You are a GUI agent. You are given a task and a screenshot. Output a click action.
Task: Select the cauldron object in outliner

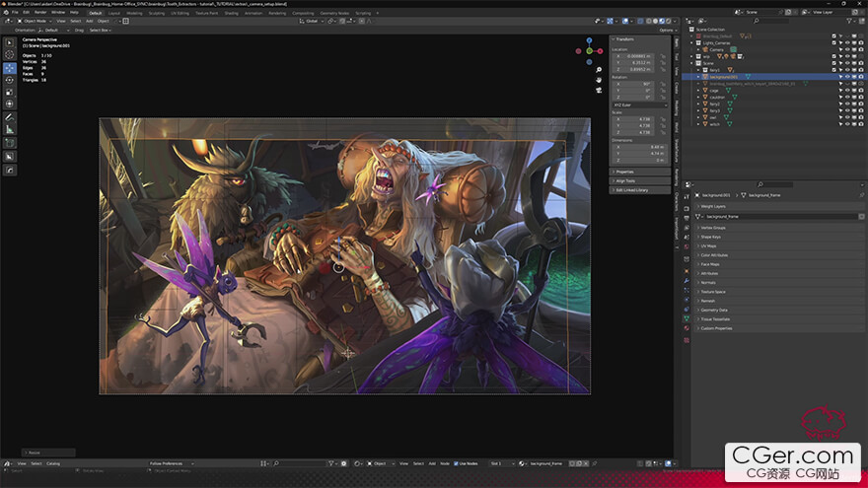pos(717,97)
